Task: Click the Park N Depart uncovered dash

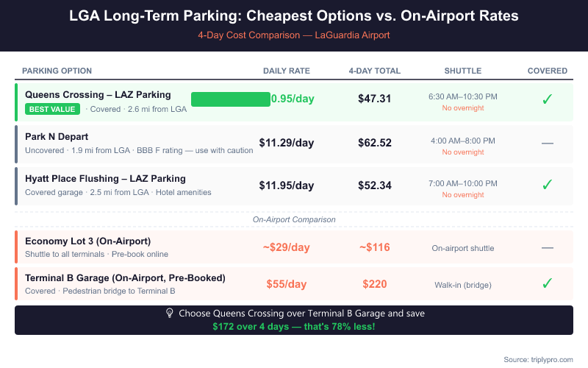Action: tap(547, 143)
